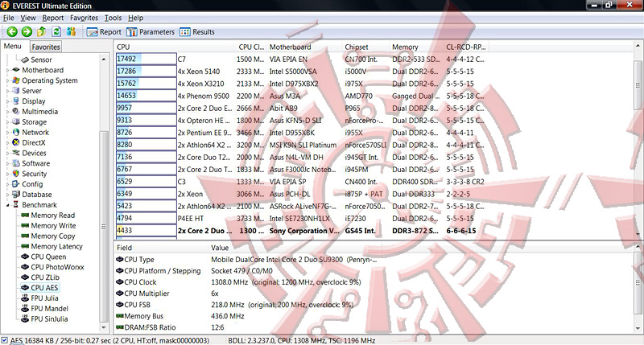Click the Multimedia category icon

pos(16,111)
